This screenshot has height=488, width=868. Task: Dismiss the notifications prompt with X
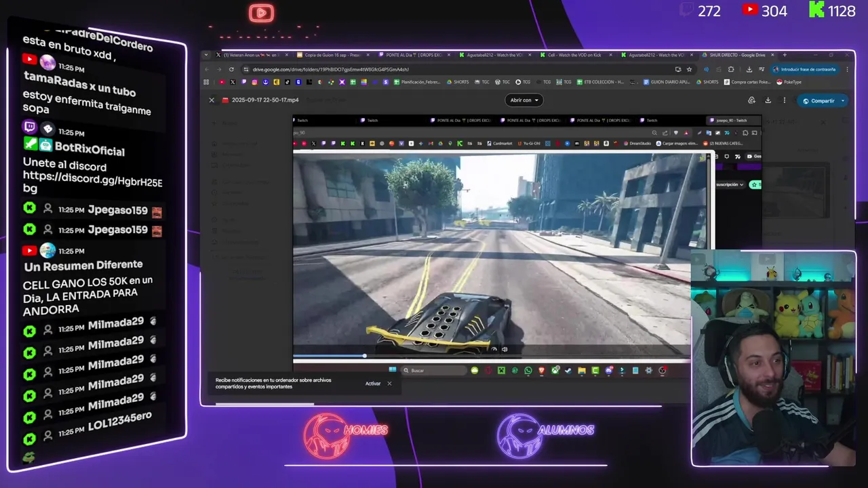389,384
